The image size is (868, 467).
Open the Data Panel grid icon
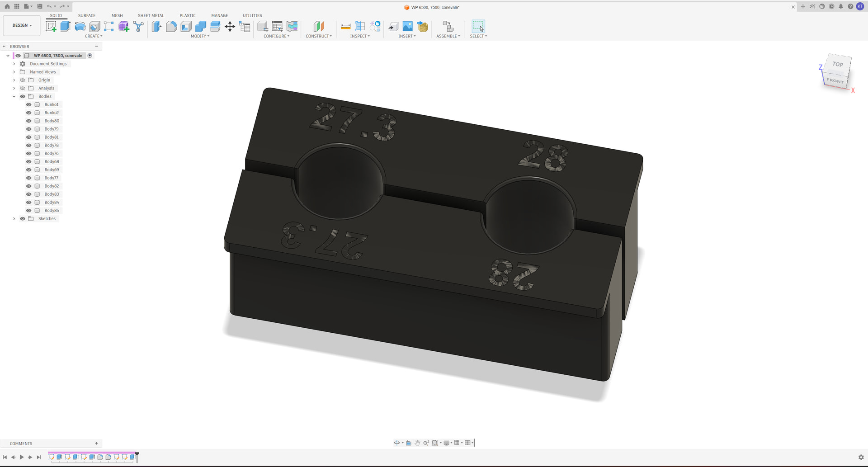(17, 6)
